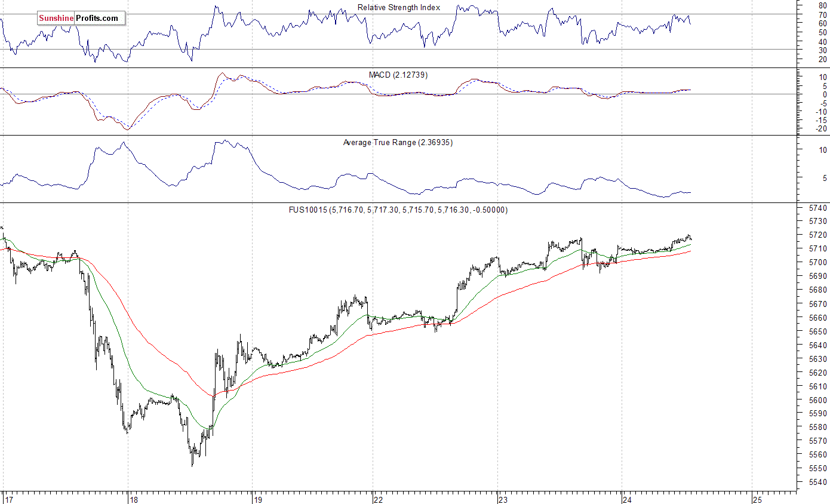Click the 5640 price axis label

pos(817,345)
